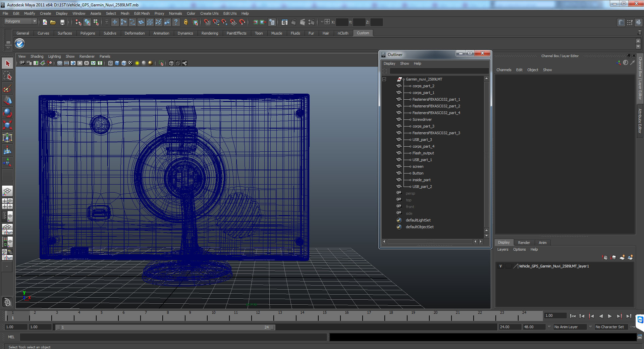Activate the Lasso Select tool
The width and height of the screenshot is (644, 349).
point(7,76)
